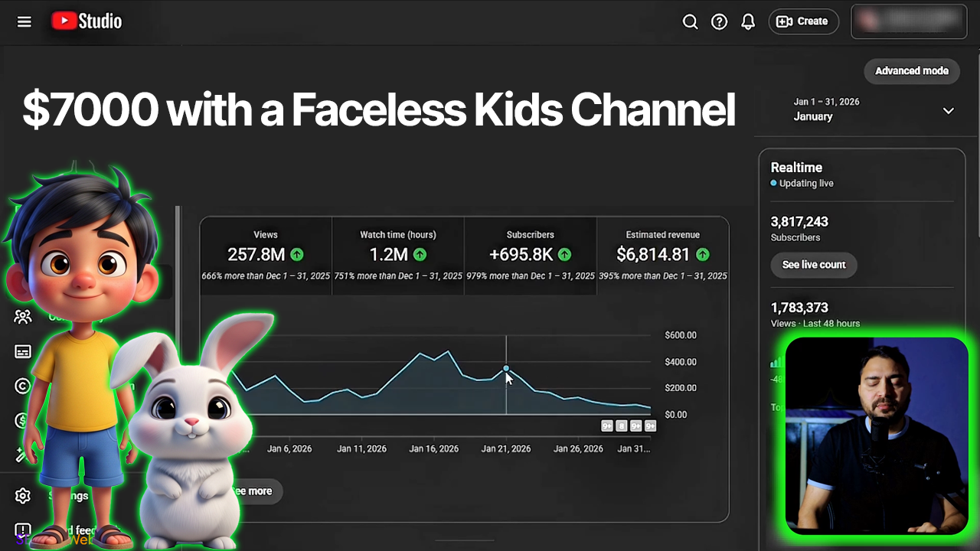The height and width of the screenshot is (551, 980).
Task: Open the Settings gear icon
Action: [23, 496]
